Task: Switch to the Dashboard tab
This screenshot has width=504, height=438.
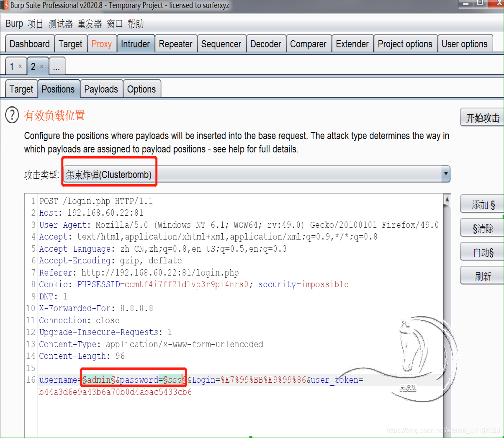Action: pos(30,44)
